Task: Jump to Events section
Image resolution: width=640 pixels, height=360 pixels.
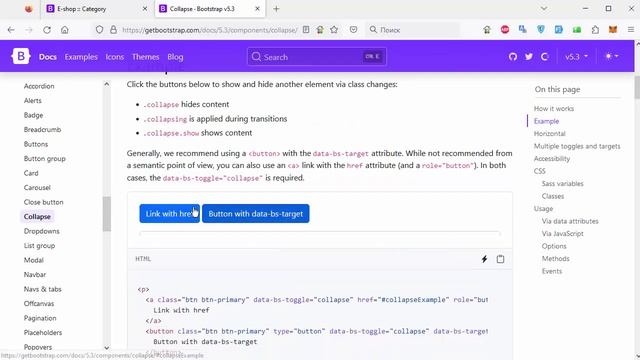Action: click(551, 271)
